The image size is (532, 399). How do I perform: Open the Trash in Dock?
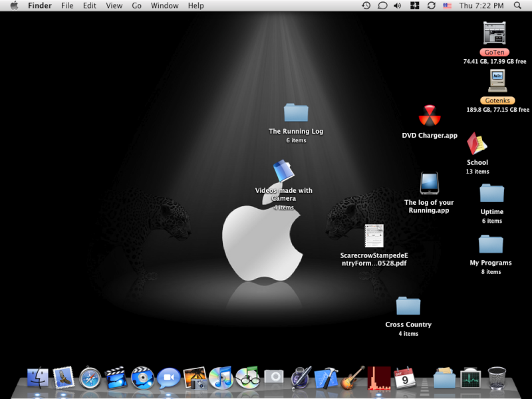(x=497, y=377)
